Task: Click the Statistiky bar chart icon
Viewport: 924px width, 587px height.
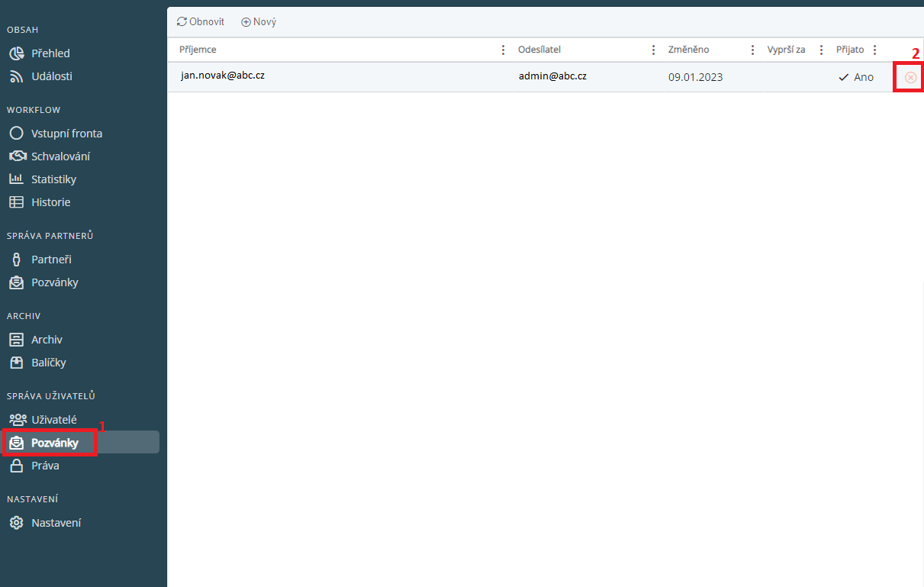Action: point(17,179)
